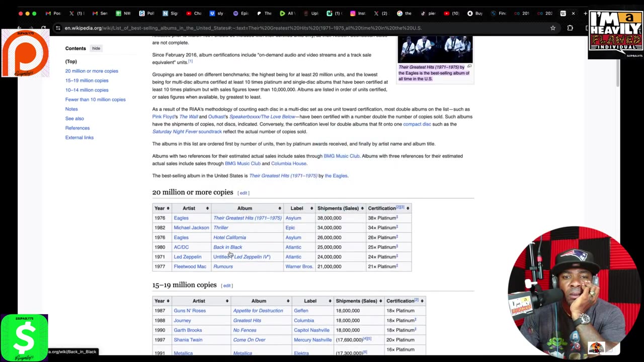Screen dimensions: 644x362
Task: Sort 15–19 million table by Certification
Action: [405, 301]
